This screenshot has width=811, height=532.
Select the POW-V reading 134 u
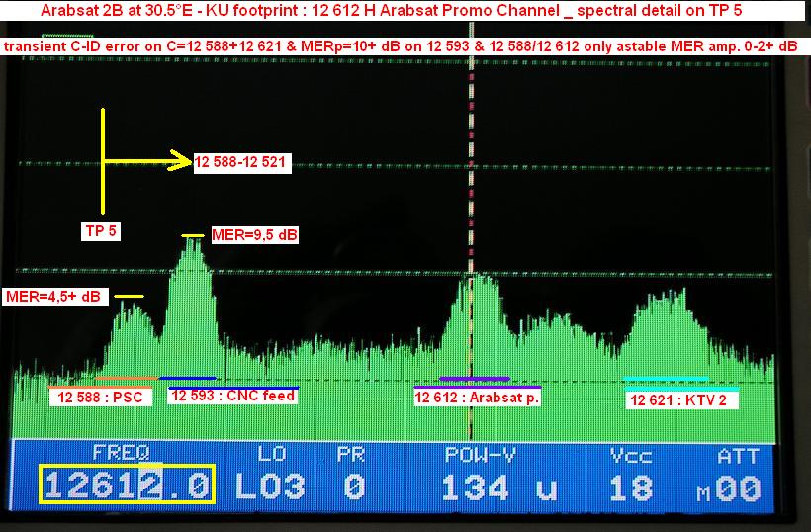490,488
